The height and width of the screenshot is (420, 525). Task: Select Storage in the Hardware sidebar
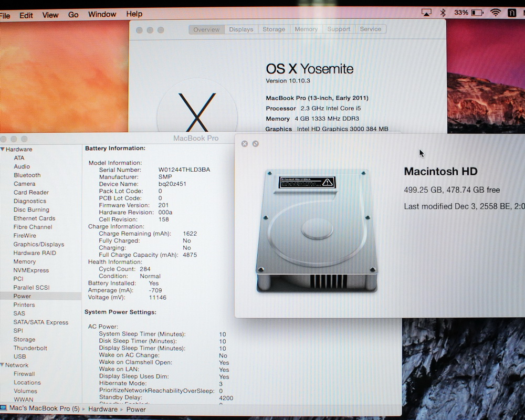[x=24, y=339]
